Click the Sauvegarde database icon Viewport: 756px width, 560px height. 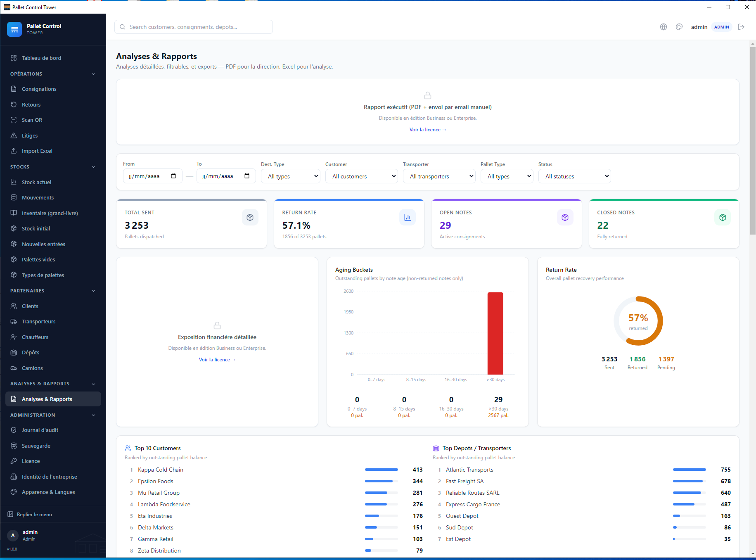click(x=14, y=446)
